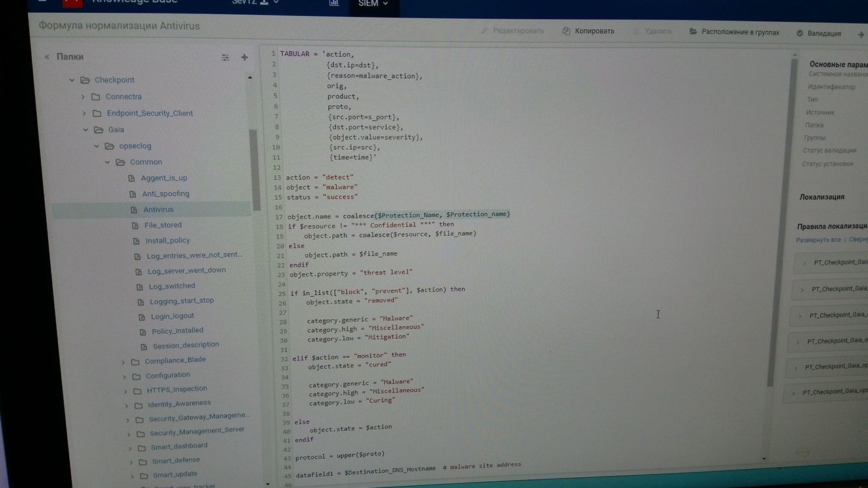Click the Статус валидации label
The height and width of the screenshot is (488, 868).
pyautogui.click(x=829, y=150)
